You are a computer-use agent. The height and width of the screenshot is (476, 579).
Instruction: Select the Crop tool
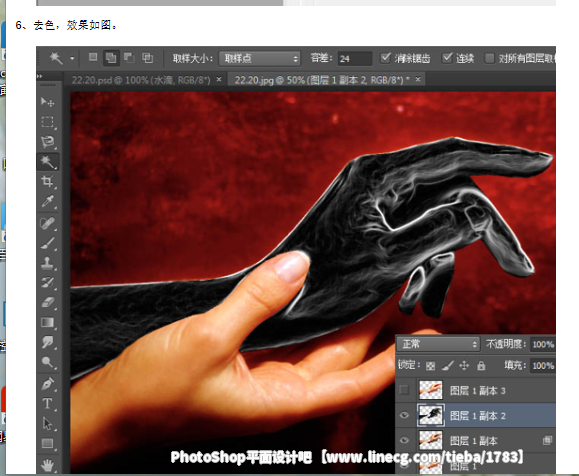tap(48, 181)
